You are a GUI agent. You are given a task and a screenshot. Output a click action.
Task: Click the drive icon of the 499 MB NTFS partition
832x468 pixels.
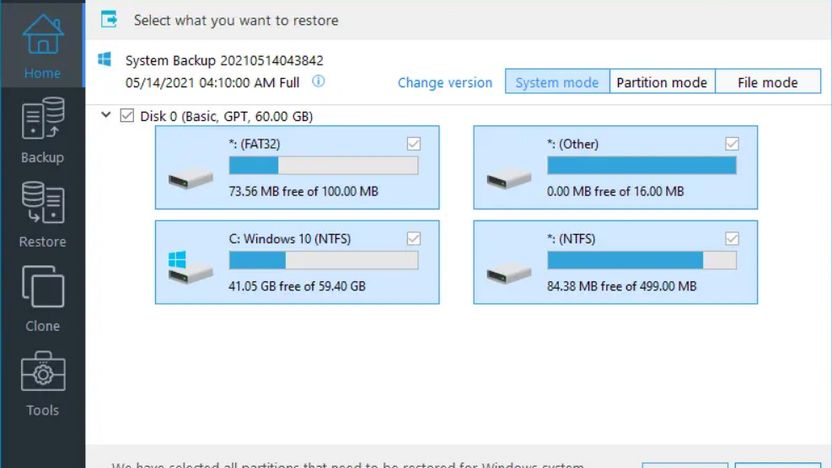click(509, 274)
